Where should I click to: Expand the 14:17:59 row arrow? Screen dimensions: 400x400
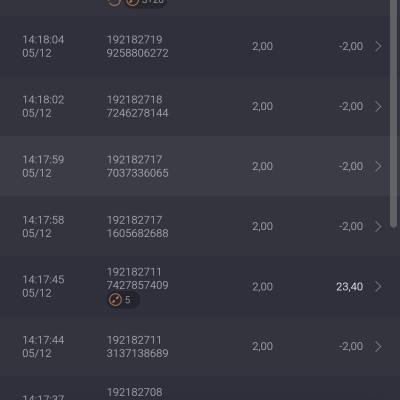[x=378, y=166]
